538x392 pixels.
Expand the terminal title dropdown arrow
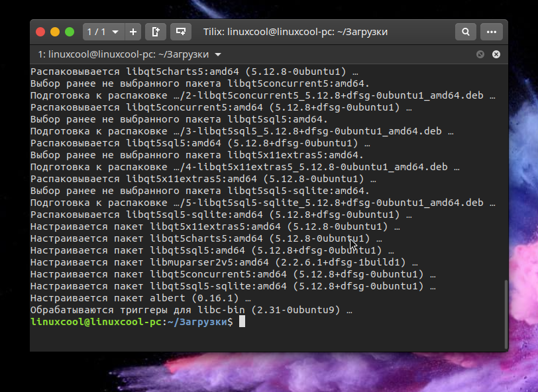[x=219, y=54]
